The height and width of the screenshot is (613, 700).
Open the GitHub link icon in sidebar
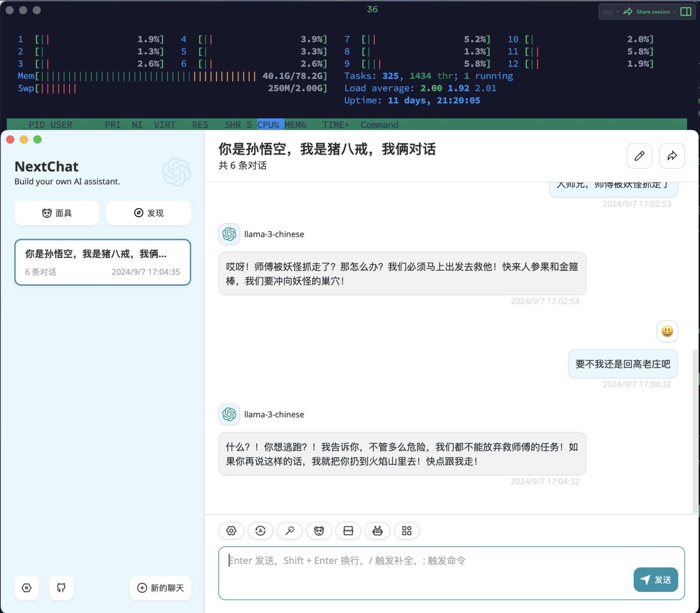tap(61, 588)
